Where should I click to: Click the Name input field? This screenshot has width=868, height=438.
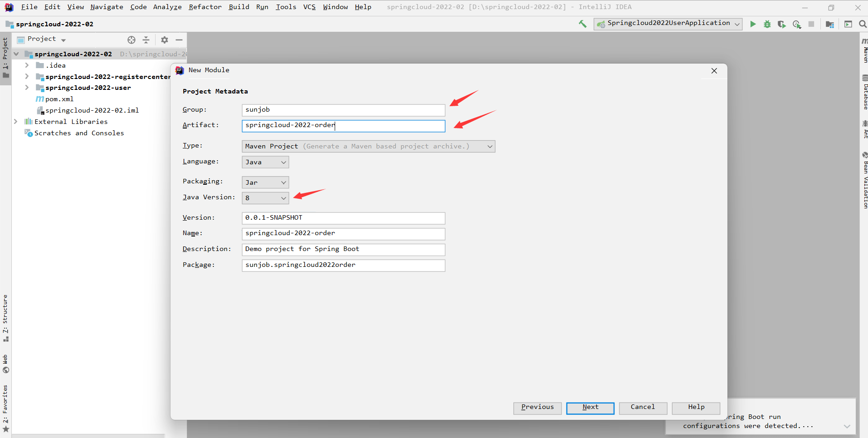pyautogui.click(x=343, y=234)
